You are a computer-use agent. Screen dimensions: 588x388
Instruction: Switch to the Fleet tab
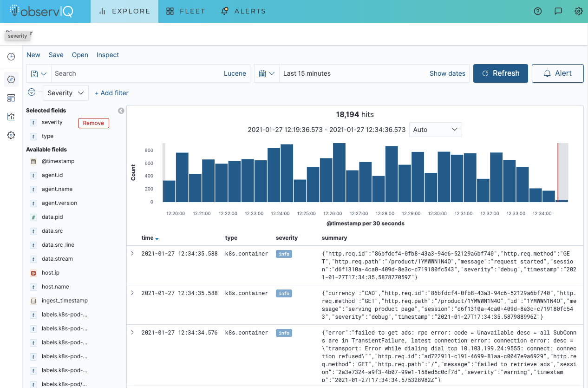tap(186, 11)
